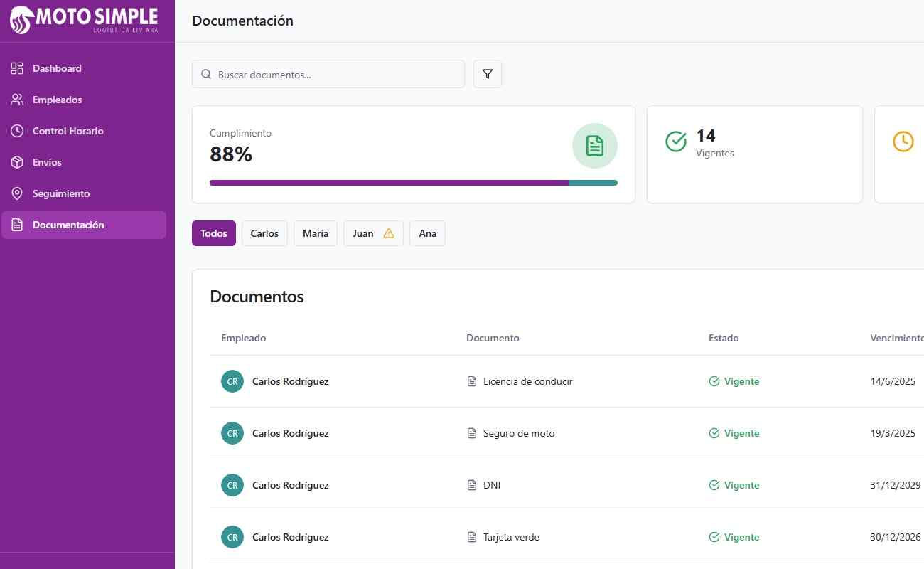Image resolution: width=924 pixels, height=569 pixels.
Task: Click the expiry date 30/12/2026
Action: tap(896, 537)
